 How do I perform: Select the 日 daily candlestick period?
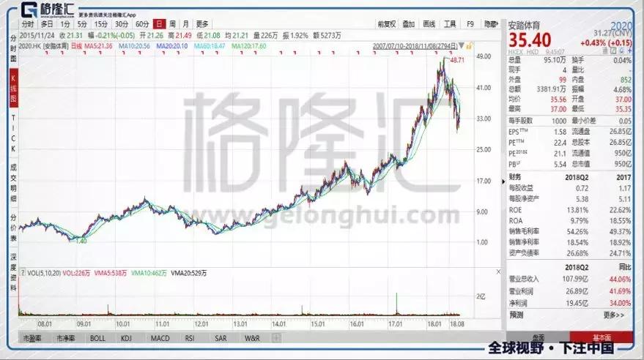point(159,24)
